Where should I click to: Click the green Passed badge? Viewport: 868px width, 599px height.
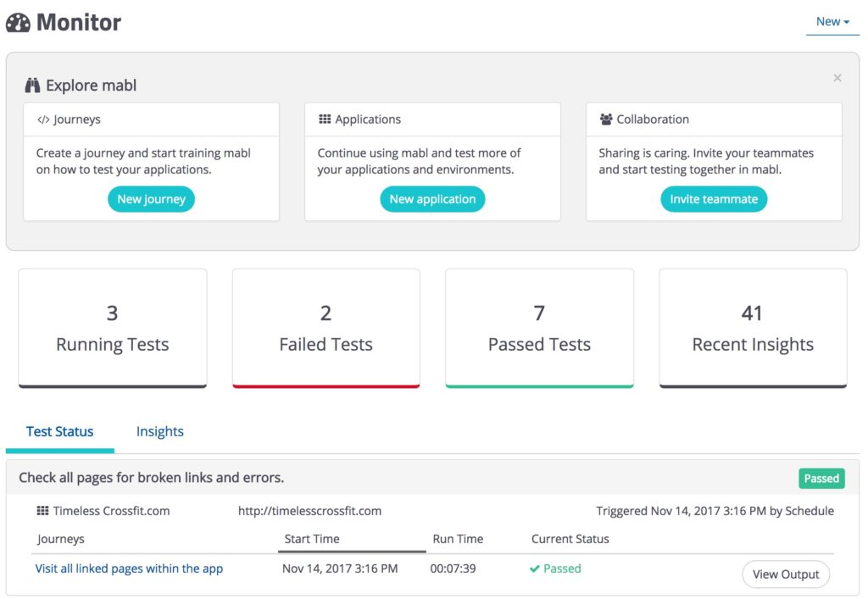tap(821, 478)
